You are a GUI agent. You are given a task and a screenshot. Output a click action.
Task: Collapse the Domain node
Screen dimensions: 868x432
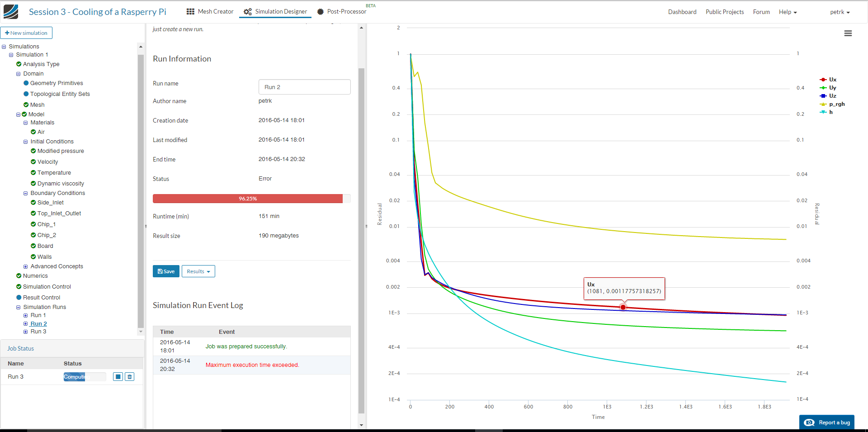coord(19,74)
